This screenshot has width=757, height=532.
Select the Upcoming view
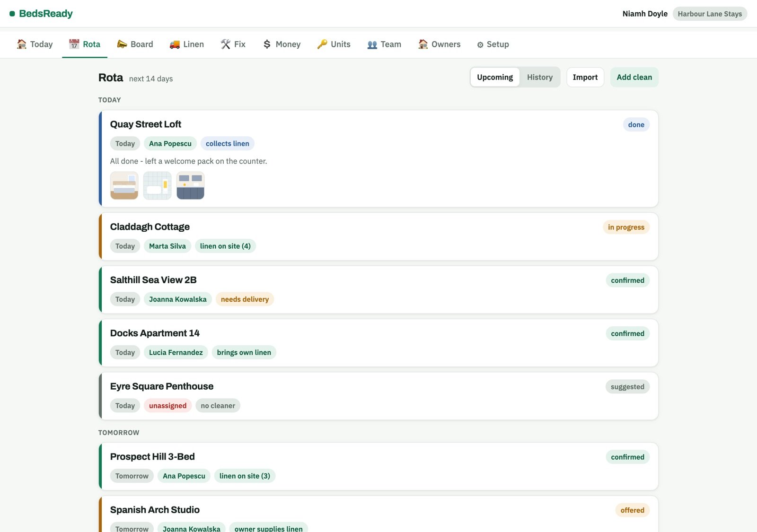coord(495,77)
